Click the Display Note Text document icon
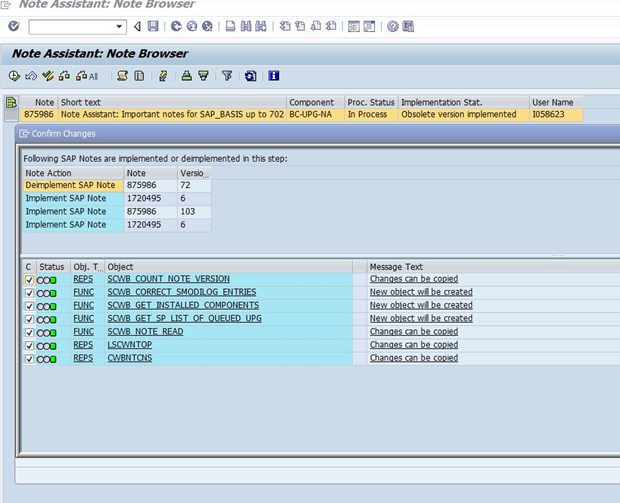 click(139, 76)
